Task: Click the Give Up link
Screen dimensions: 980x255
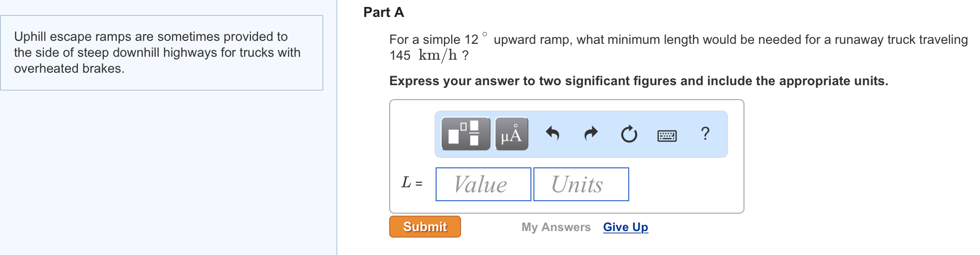Action: (x=625, y=227)
